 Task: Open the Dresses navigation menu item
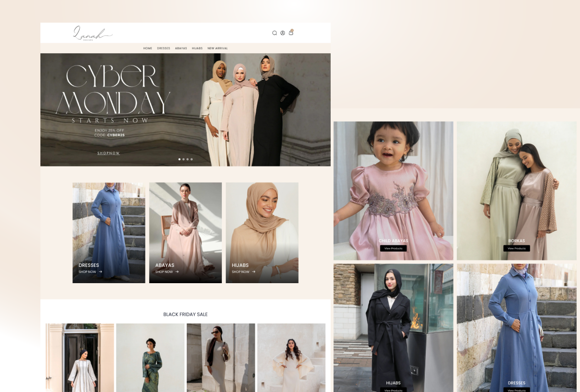click(x=164, y=48)
